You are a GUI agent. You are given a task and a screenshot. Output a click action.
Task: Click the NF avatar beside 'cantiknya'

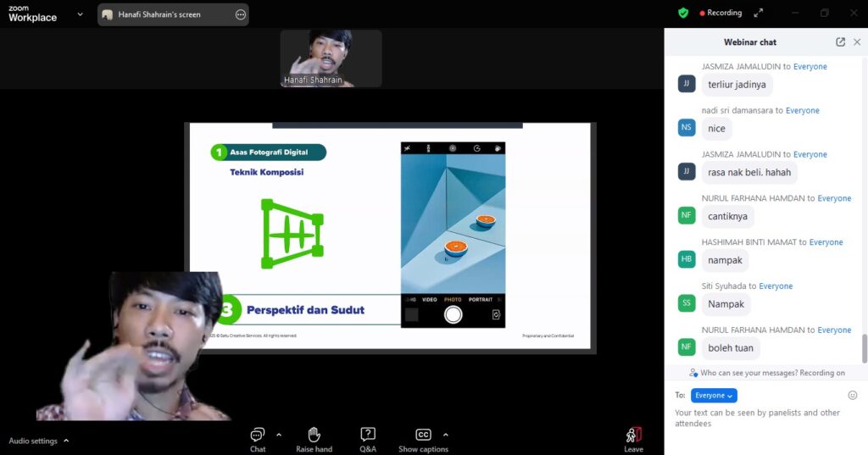(687, 214)
